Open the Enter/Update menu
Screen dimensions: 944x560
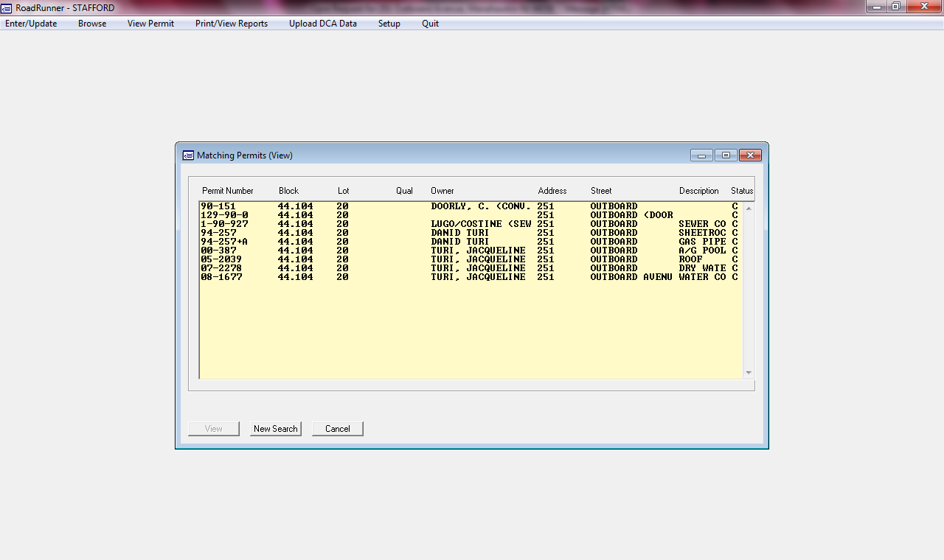pos(31,24)
